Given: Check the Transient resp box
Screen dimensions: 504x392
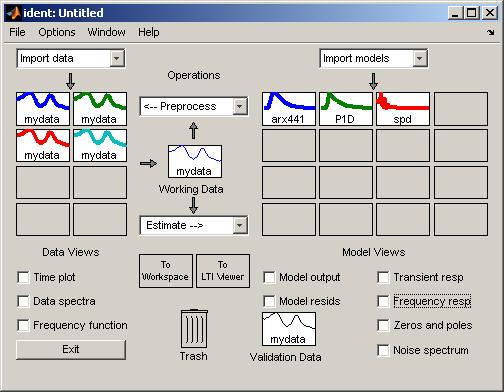Looking at the screenshot, I should point(383,277).
